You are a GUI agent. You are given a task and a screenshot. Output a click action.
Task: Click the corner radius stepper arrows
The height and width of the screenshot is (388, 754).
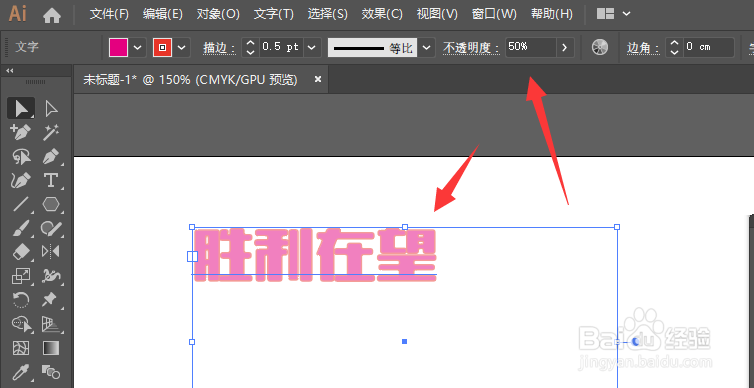click(x=674, y=47)
